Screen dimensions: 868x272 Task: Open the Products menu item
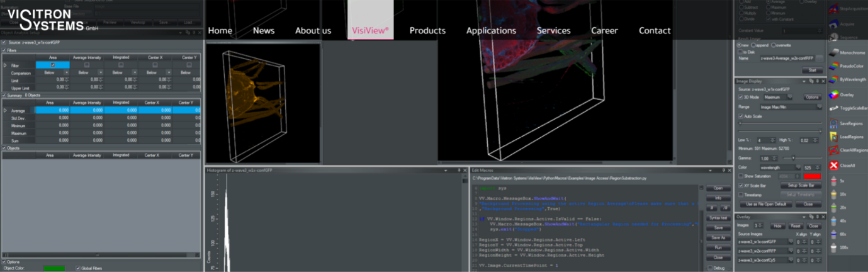tap(427, 31)
